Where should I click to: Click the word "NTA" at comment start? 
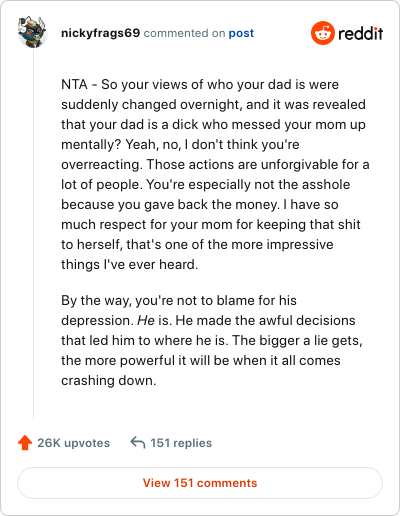point(74,85)
